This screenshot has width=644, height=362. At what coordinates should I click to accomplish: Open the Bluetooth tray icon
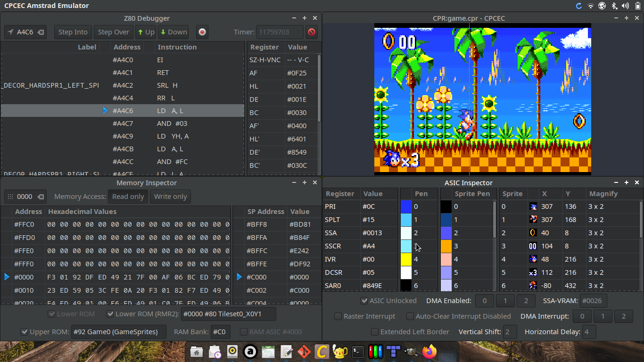614,6
